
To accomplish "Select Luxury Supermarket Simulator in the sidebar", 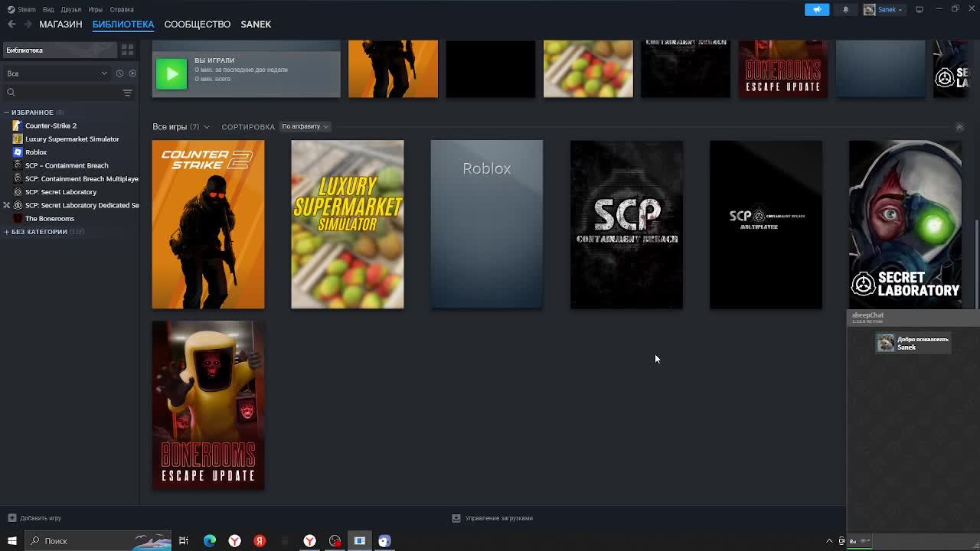I will point(72,139).
